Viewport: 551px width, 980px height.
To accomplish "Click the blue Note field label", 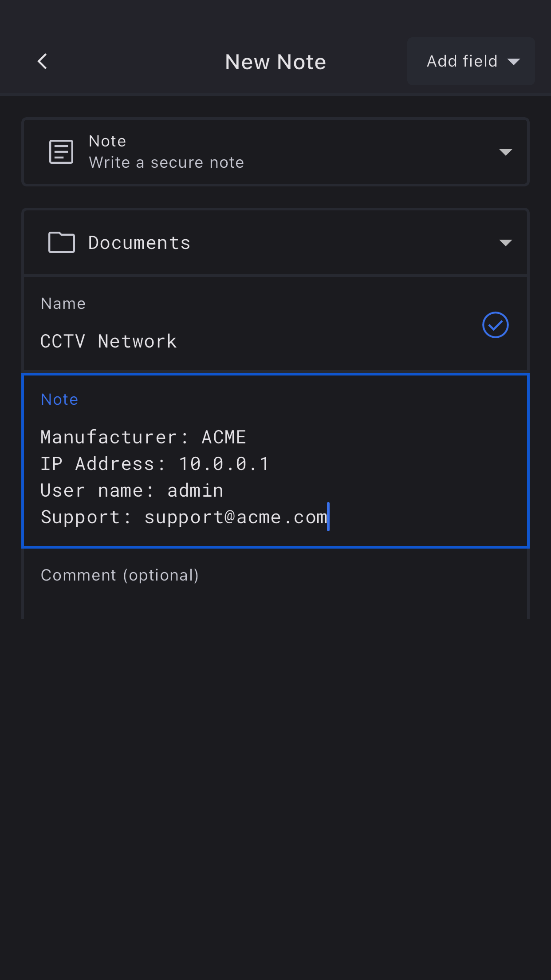I will click(x=59, y=399).
